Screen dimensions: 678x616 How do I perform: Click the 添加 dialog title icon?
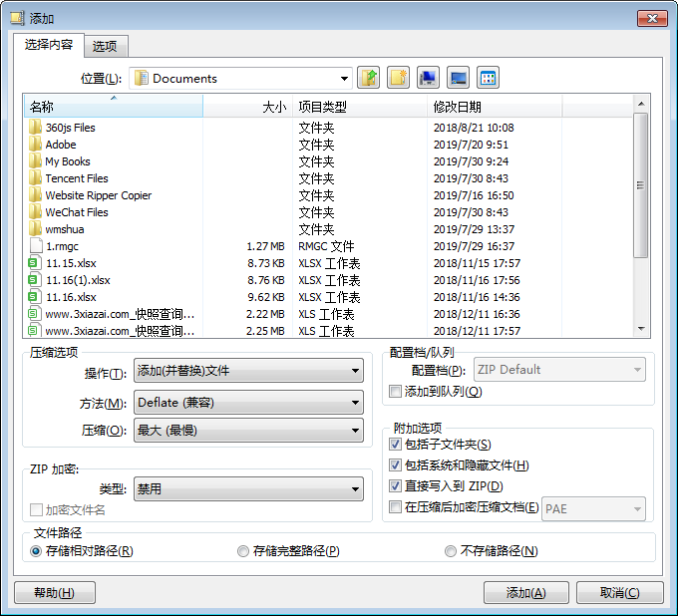17,18
